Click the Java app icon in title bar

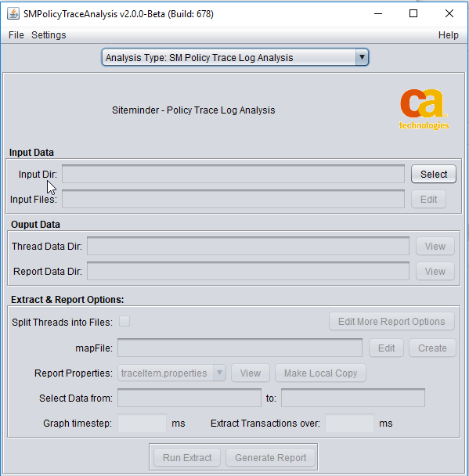pos(13,13)
